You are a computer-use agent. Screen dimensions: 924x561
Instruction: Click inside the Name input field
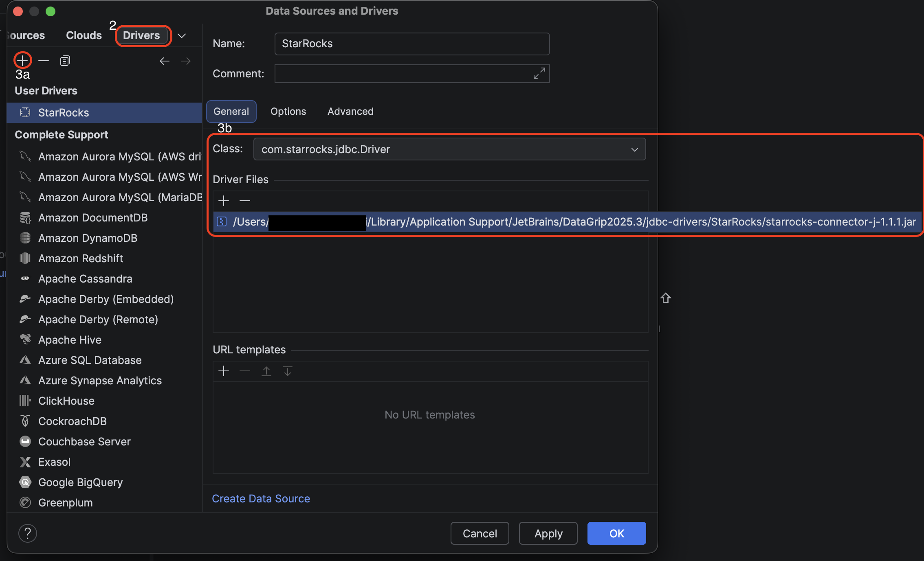411,44
